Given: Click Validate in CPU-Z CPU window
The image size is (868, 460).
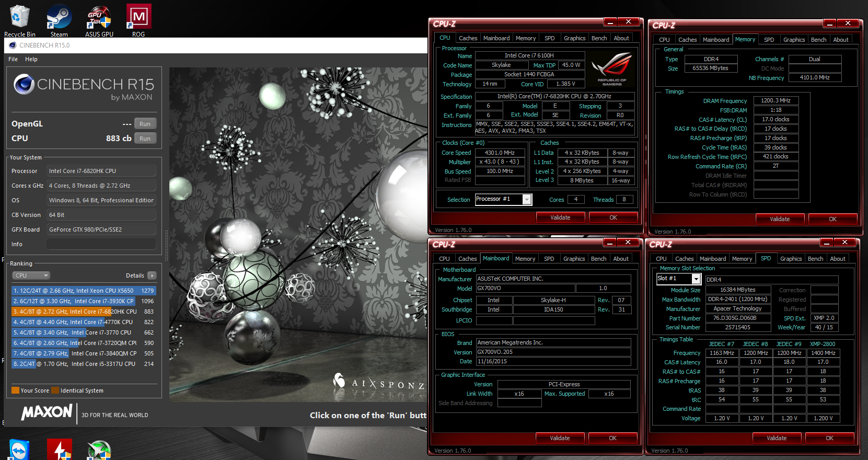Looking at the screenshot, I should coord(560,217).
